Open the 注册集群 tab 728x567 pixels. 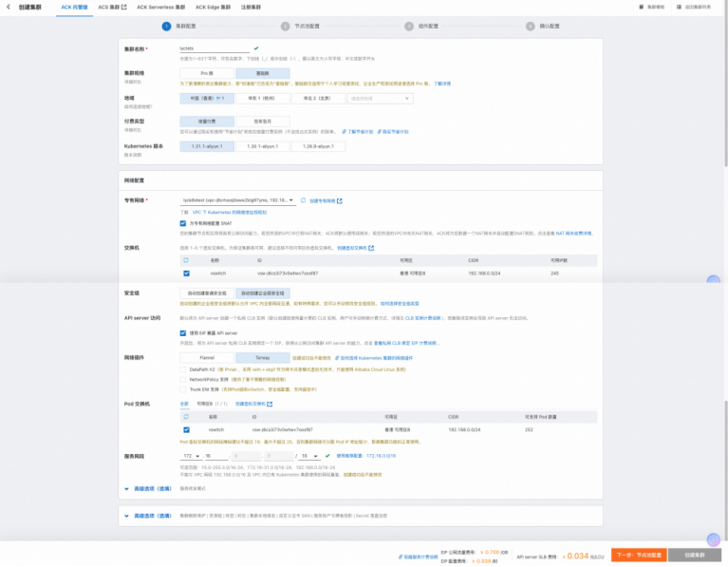coord(251,7)
